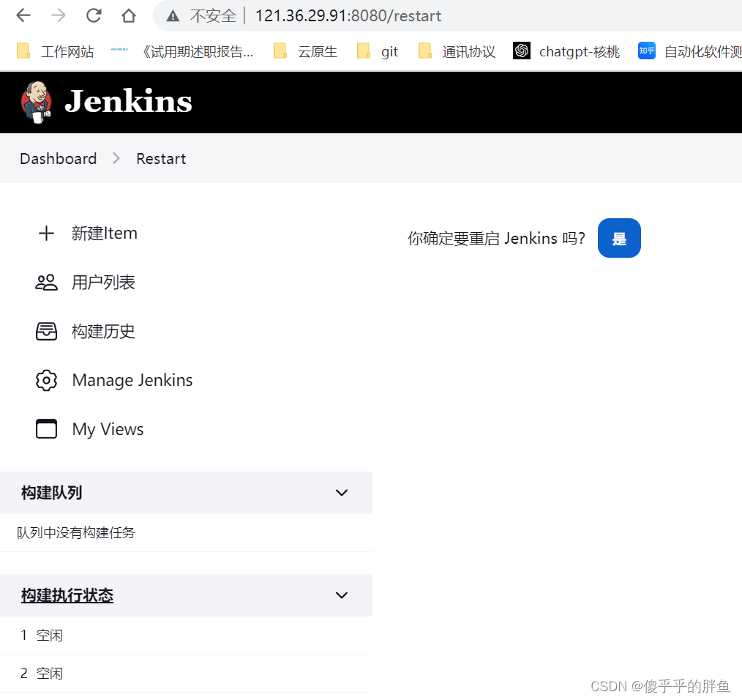This screenshot has width=742, height=700.
Task: Confirm restart with the 是 button
Action: point(619,238)
